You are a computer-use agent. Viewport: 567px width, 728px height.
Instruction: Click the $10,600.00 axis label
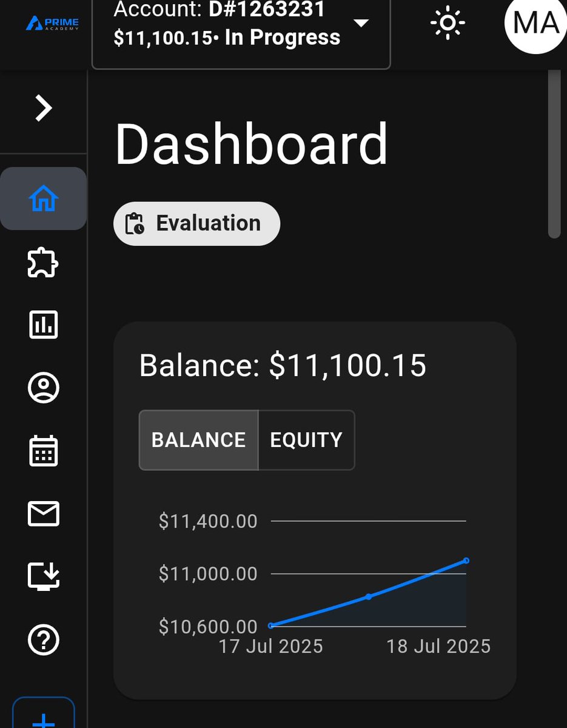tap(208, 626)
